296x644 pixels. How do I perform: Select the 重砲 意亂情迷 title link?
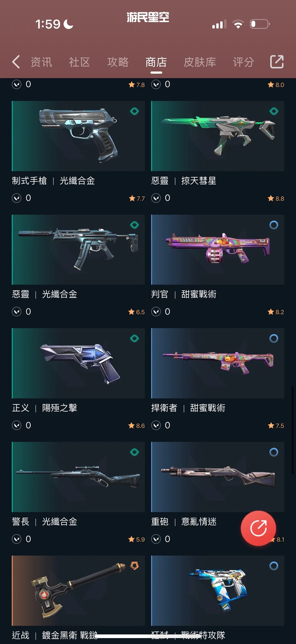184,522
